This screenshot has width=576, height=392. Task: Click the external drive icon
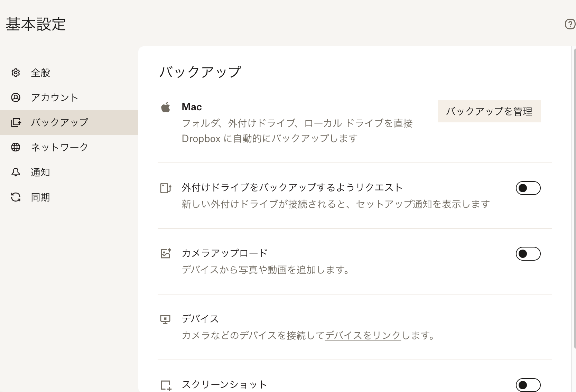pos(166,188)
